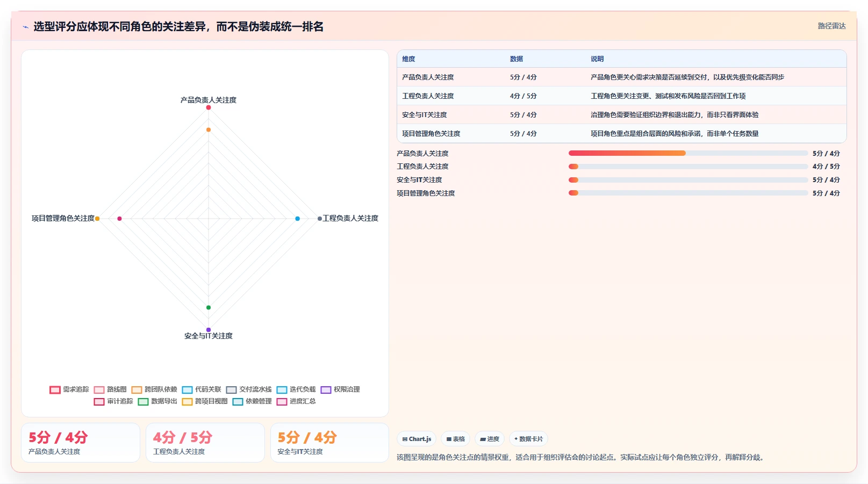Hide the 交付流水线 radar series
Viewport: 868px width, 484px height.
(249, 389)
